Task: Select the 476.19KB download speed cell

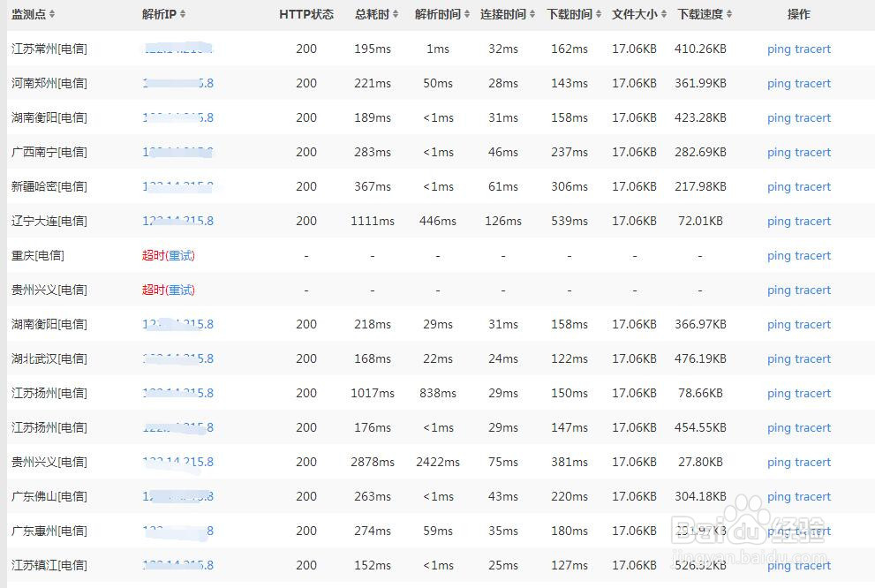Action: click(x=700, y=358)
